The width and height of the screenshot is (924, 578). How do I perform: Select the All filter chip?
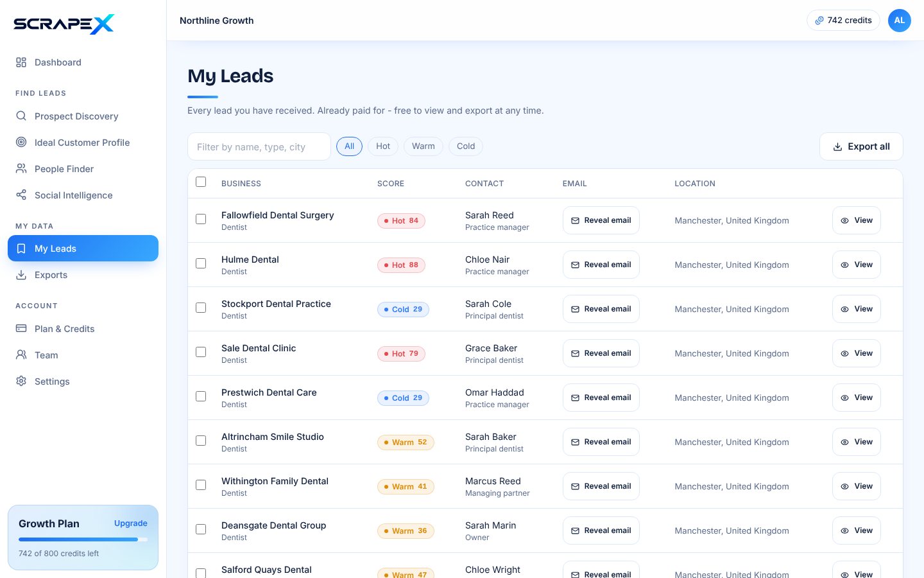click(x=349, y=146)
